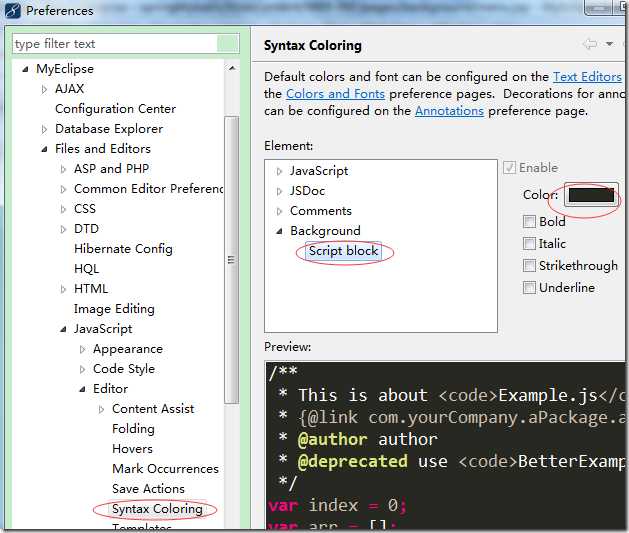Expand the DTD tree node
629x533 pixels.
63,229
